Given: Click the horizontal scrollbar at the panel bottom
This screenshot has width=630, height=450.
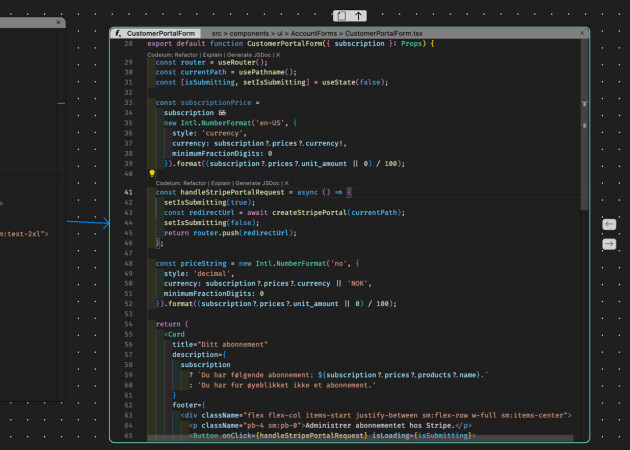Looking at the screenshot, I should [x=360, y=438].
